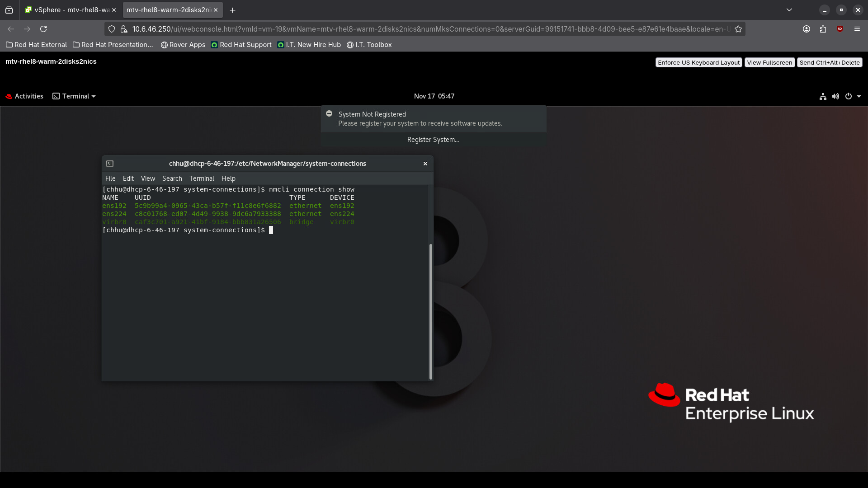The width and height of the screenshot is (868, 488).
Task: Click the Register System... button
Action: pyautogui.click(x=433, y=140)
